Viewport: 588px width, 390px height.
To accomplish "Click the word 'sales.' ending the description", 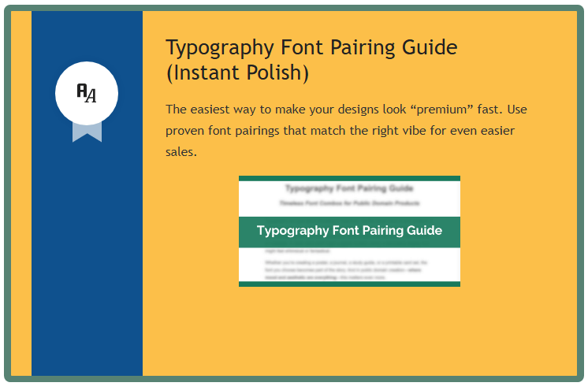I will pyautogui.click(x=180, y=151).
